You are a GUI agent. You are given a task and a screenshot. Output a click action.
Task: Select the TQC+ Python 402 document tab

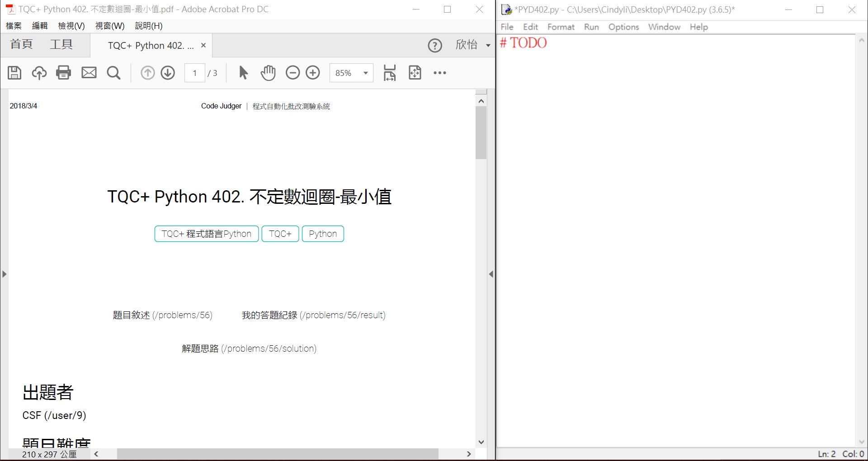pos(151,45)
